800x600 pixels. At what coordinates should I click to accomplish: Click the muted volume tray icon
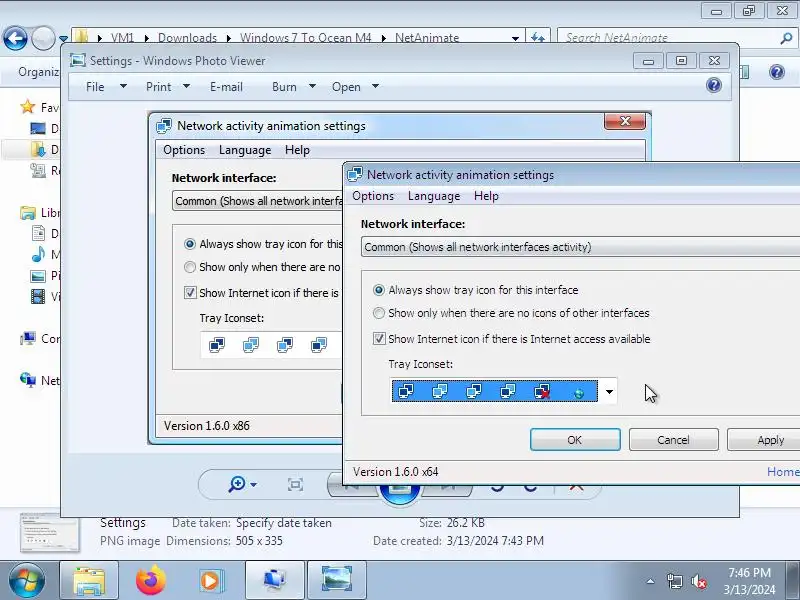coord(698,581)
